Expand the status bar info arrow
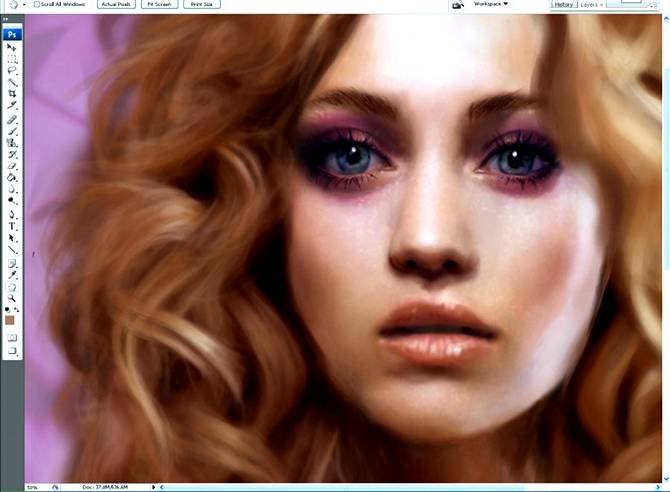The height and width of the screenshot is (492, 670). [153, 487]
